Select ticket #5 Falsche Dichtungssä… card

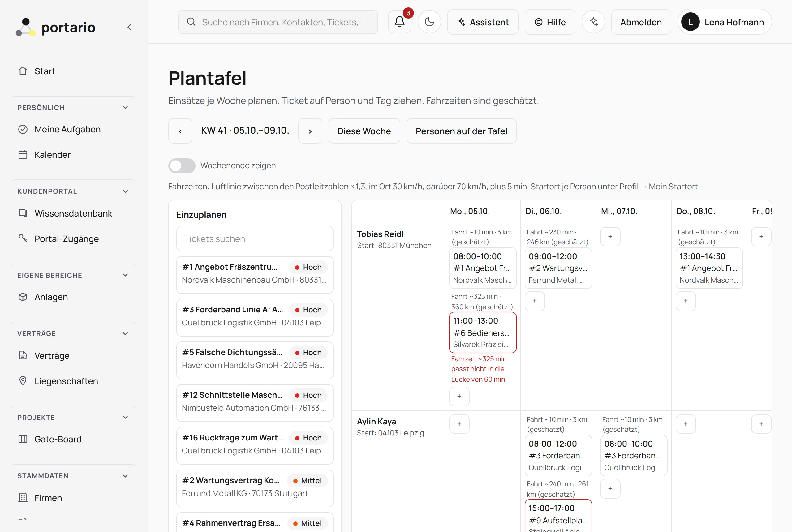click(x=255, y=360)
